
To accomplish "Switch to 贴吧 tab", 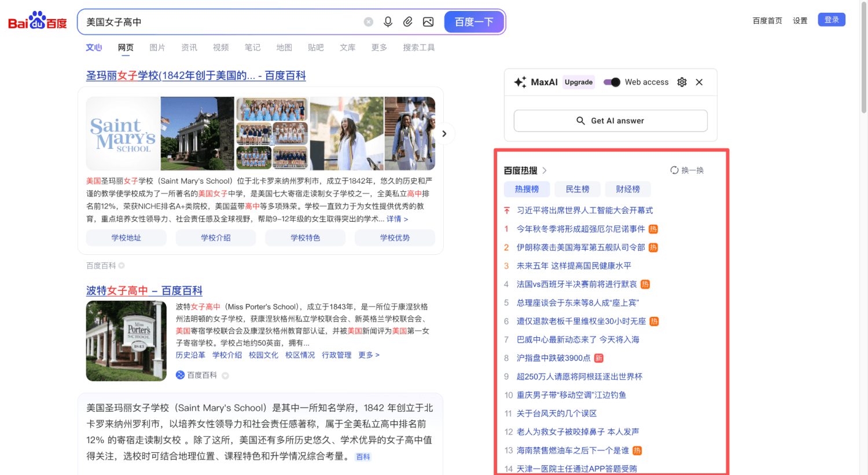I will coord(316,47).
